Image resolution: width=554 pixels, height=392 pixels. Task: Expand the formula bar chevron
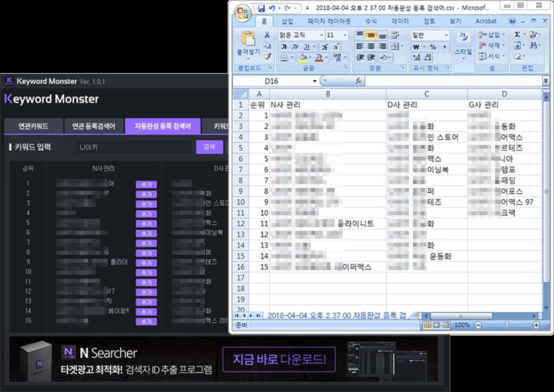click(546, 81)
